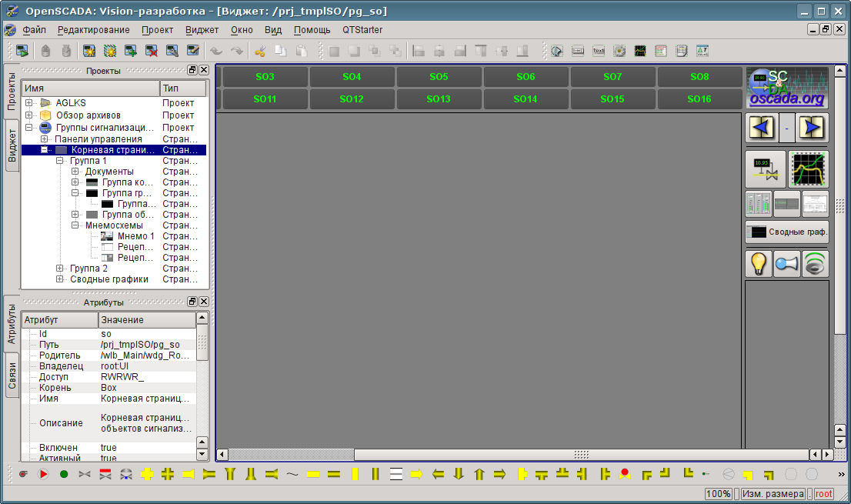Click the add visual item green-plus icon
The height and width of the screenshot is (504, 851).
(131, 52)
